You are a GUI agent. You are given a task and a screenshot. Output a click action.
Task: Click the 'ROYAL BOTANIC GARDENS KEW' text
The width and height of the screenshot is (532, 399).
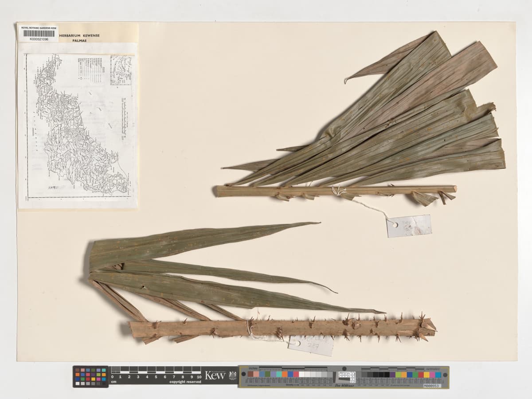pos(39,28)
